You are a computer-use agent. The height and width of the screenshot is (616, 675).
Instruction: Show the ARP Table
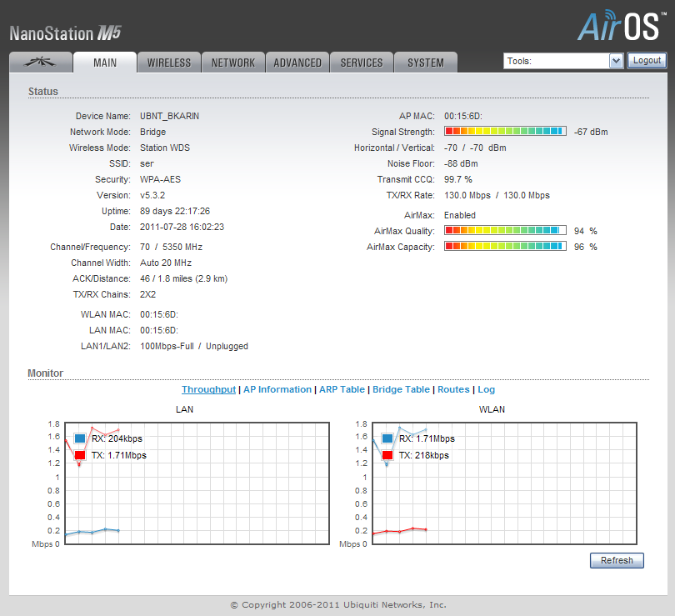(342, 389)
